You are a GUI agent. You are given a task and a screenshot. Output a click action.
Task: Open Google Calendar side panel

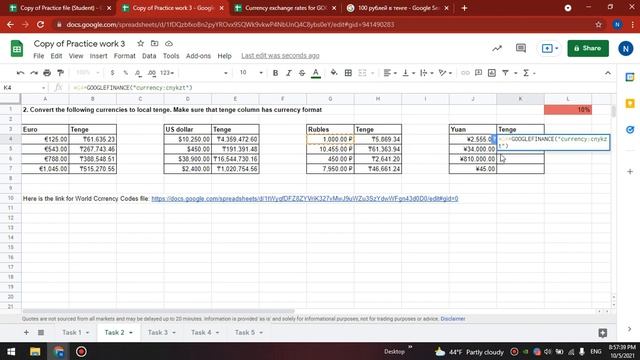[x=630, y=78]
